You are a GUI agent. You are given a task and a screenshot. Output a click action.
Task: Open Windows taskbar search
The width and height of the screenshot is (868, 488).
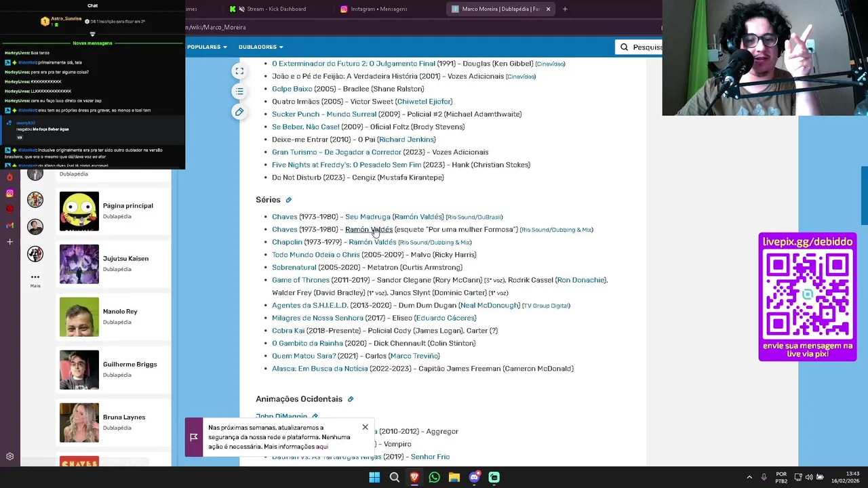tap(394, 477)
